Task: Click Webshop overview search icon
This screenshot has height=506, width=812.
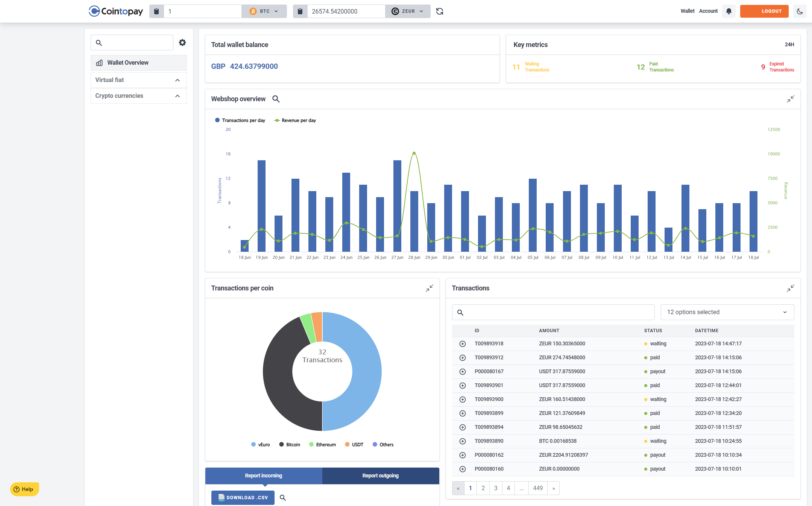Action: point(276,99)
